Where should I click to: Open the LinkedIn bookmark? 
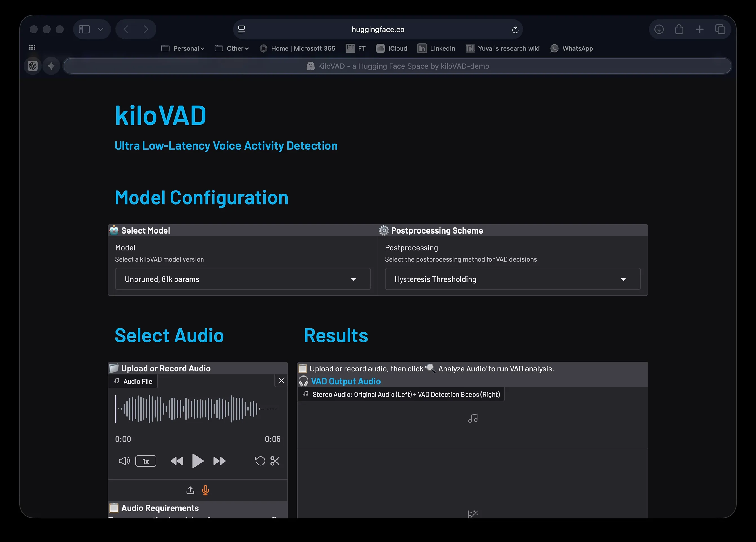pos(436,48)
